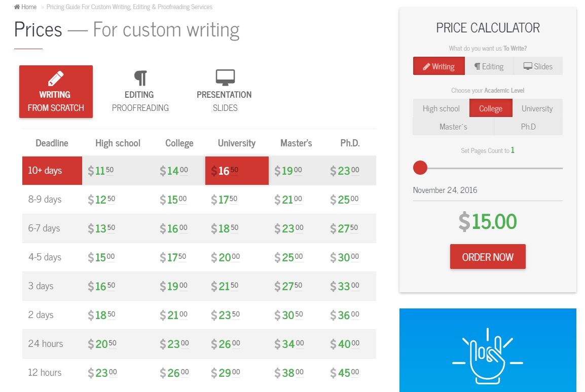
Task: Choose Slides in the price calculator
Action: click(538, 66)
